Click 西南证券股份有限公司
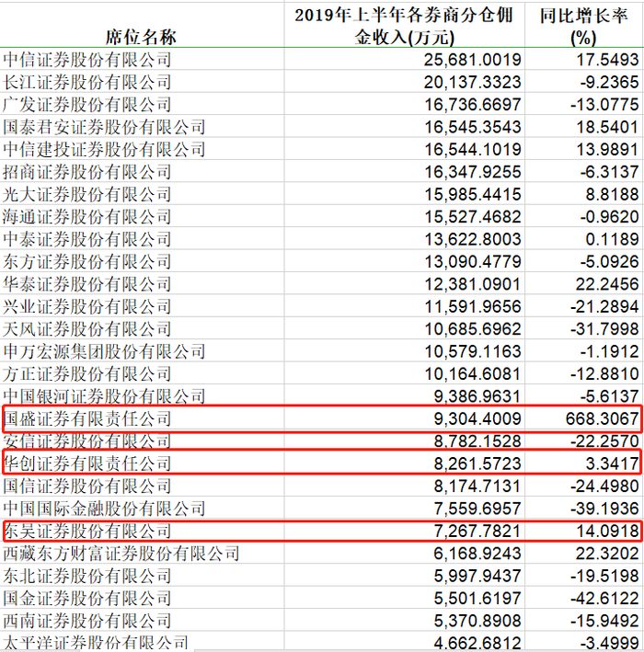 (87, 621)
